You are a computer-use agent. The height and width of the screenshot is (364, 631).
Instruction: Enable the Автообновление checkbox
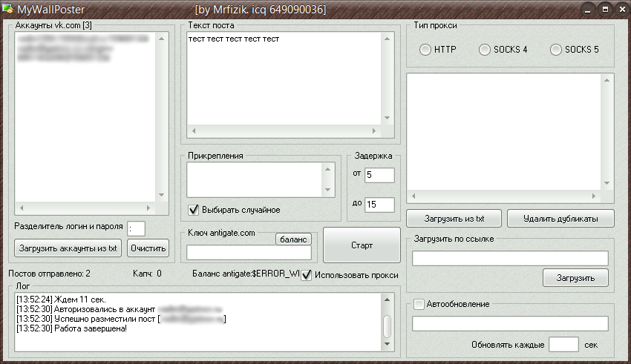[419, 304]
